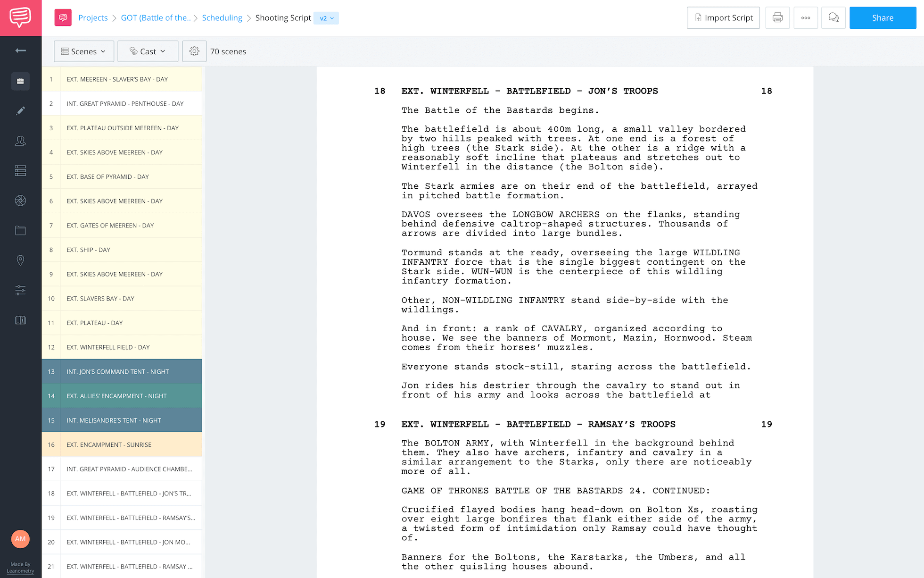Navigate to Projects breadcrumb link
This screenshot has width=924, height=578.
coord(93,17)
